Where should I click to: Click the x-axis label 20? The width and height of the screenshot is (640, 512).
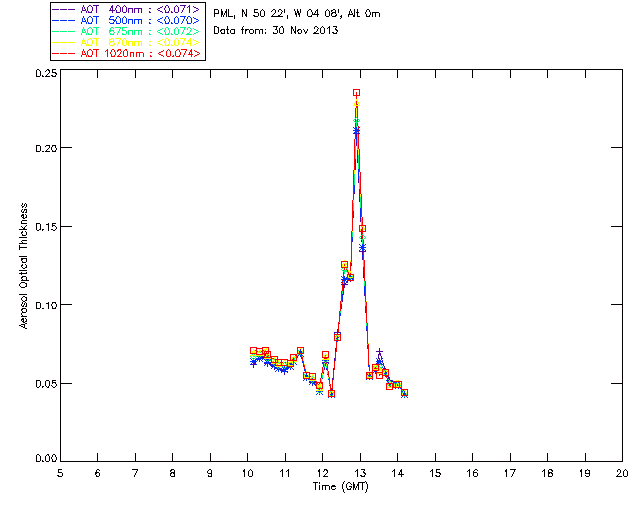(x=622, y=473)
